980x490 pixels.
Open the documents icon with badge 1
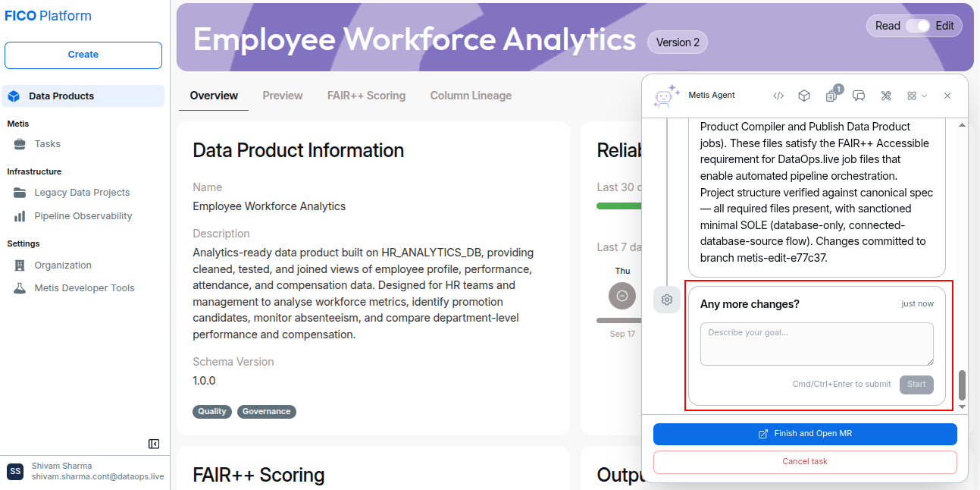(x=831, y=96)
